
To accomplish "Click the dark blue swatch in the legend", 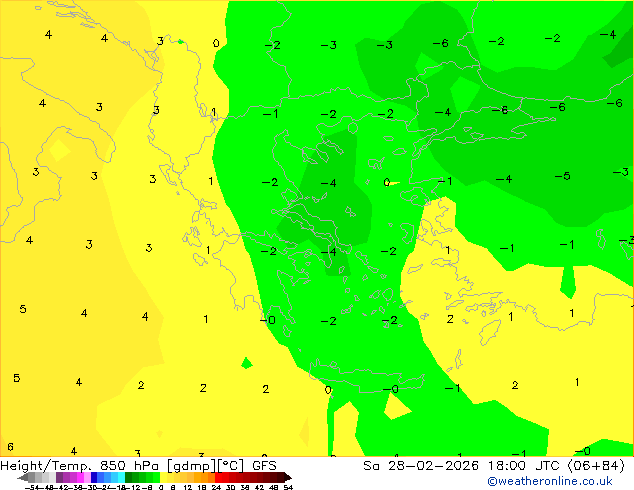I will (94, 478).
